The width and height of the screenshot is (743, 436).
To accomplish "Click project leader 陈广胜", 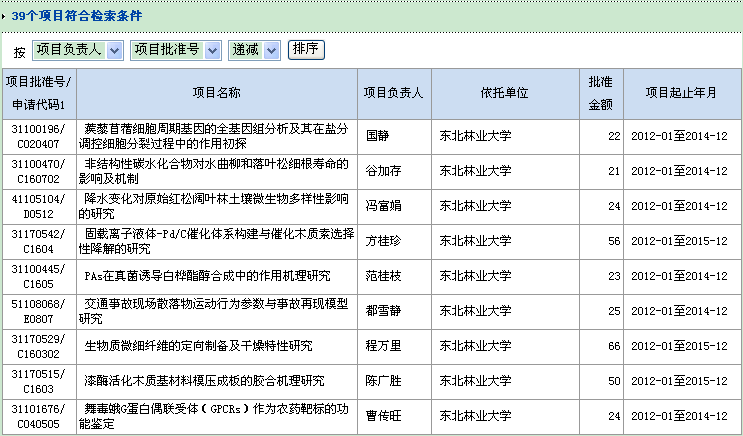I will [x=383, y=381].
